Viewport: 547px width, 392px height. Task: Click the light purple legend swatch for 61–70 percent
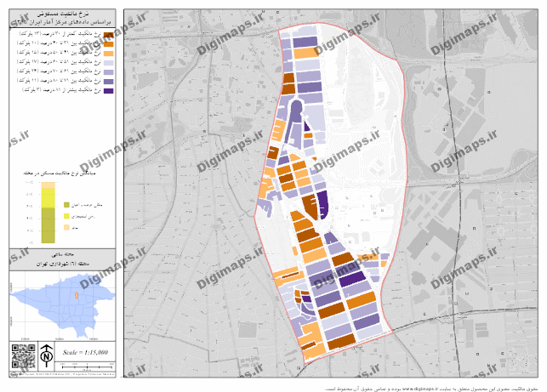click(x=109, y=72)
